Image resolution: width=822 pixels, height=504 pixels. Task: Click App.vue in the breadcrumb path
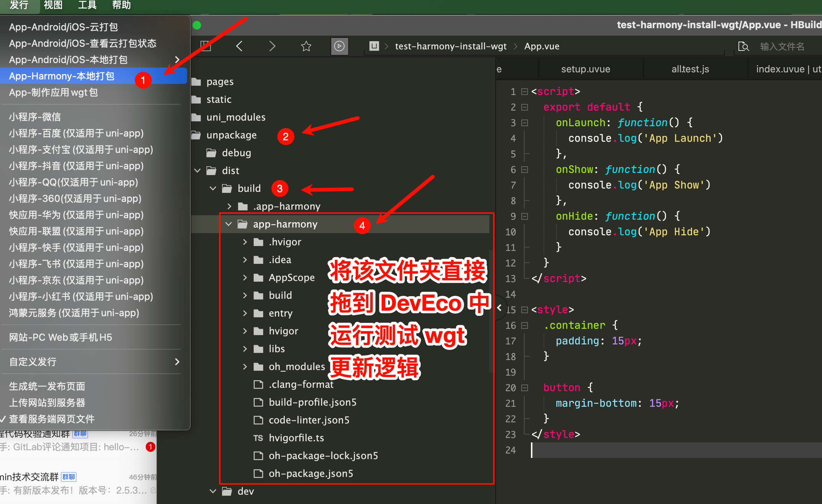coord(542,46)
